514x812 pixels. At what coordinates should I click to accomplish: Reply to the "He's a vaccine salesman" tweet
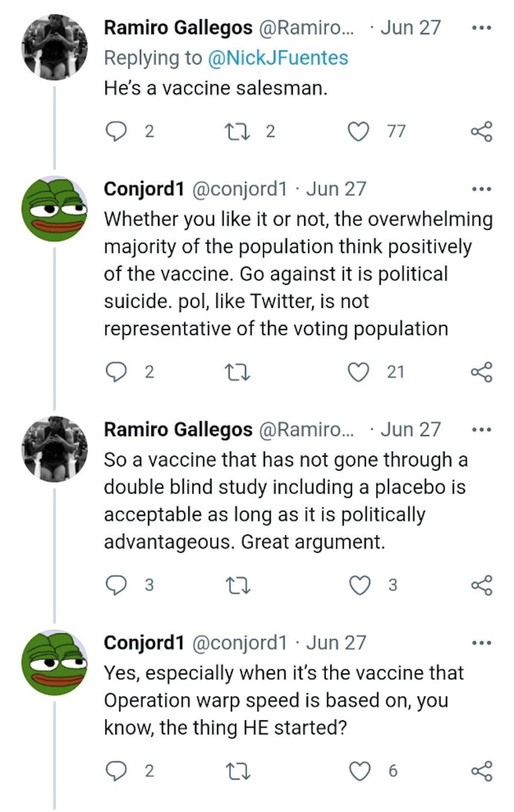(x=116, y=131)
